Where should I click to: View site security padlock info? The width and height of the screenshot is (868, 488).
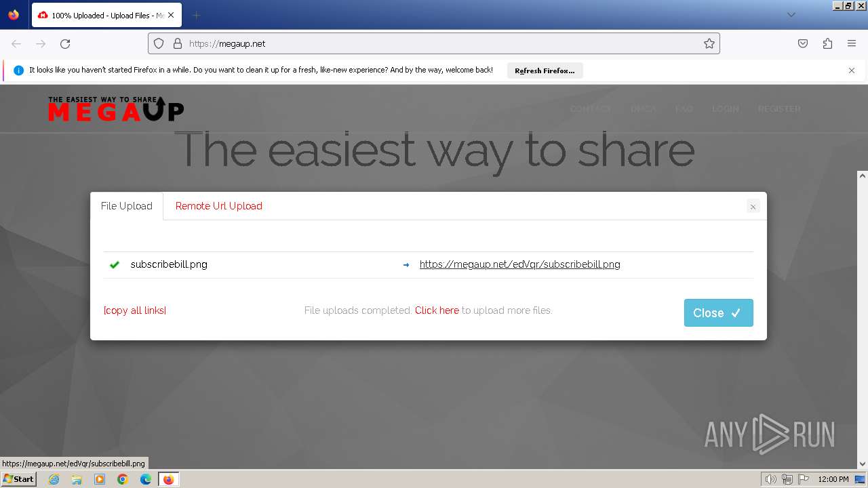[178, 43]
